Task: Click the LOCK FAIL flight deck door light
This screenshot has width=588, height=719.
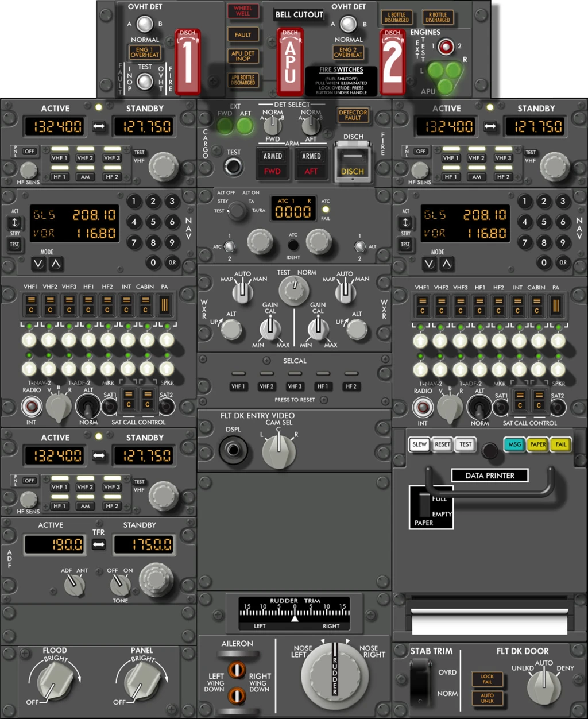Action: (487, 679)
